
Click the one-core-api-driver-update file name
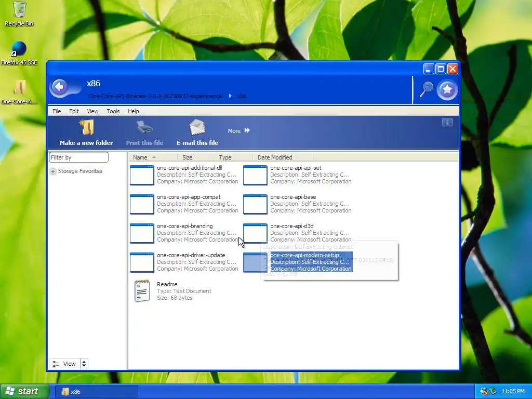click(191, 255)
